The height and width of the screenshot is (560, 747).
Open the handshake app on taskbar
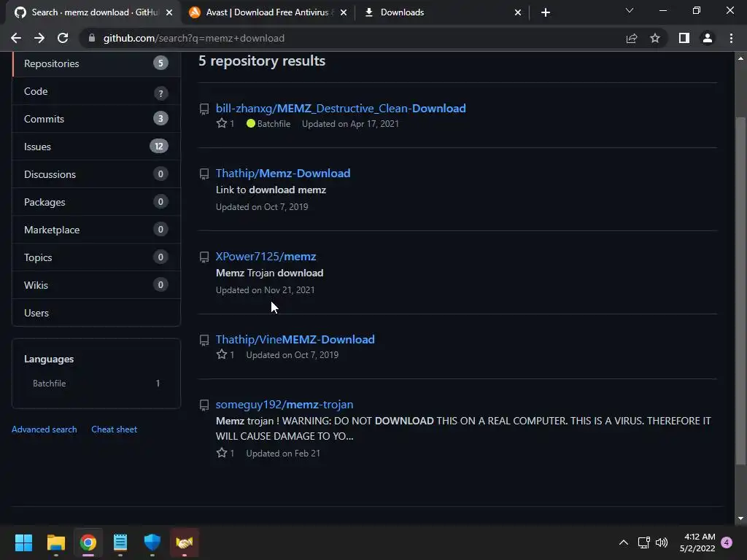tap(185, 542)
